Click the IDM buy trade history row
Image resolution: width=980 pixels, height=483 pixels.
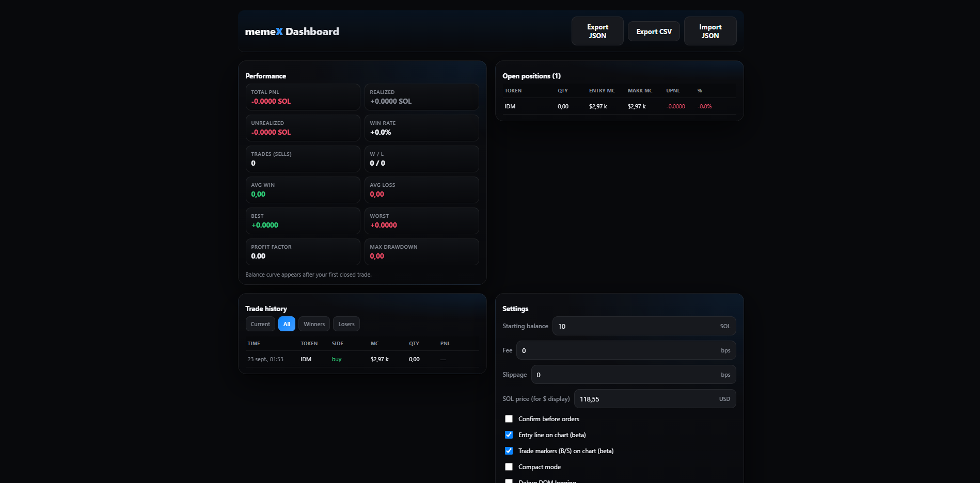click(x=362, y=359)
